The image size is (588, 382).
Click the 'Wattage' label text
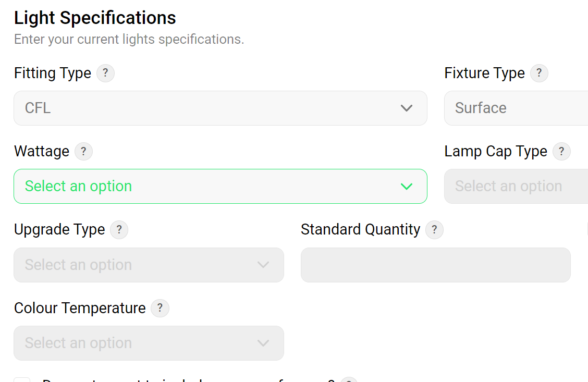(42, 152)
